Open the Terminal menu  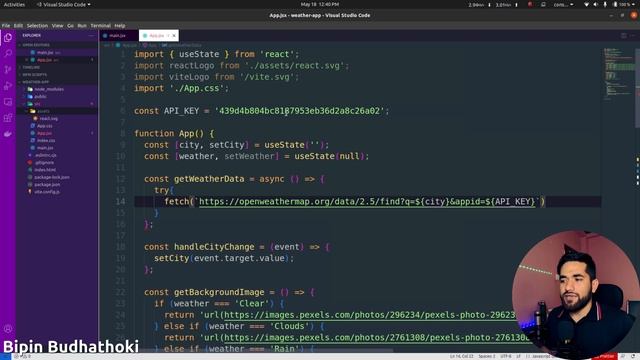click(100, 25)
